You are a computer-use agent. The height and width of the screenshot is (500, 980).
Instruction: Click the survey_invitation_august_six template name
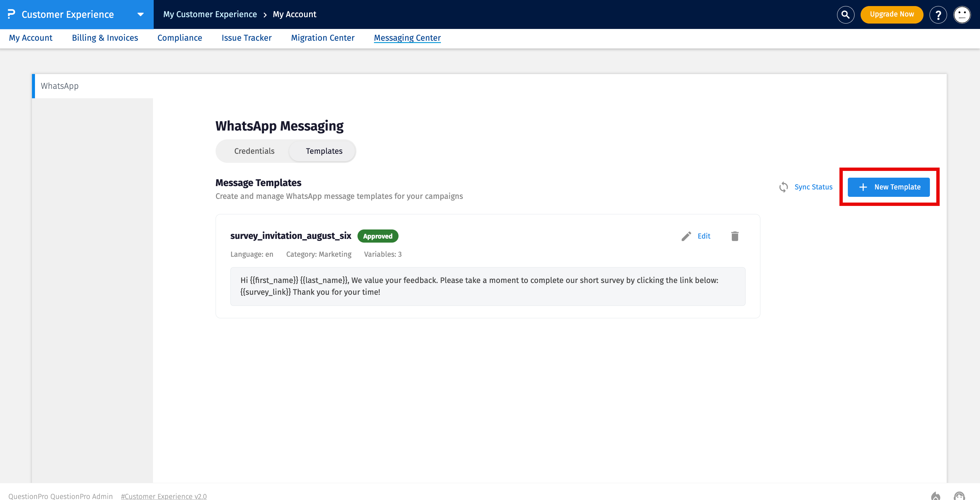point(291,236)
